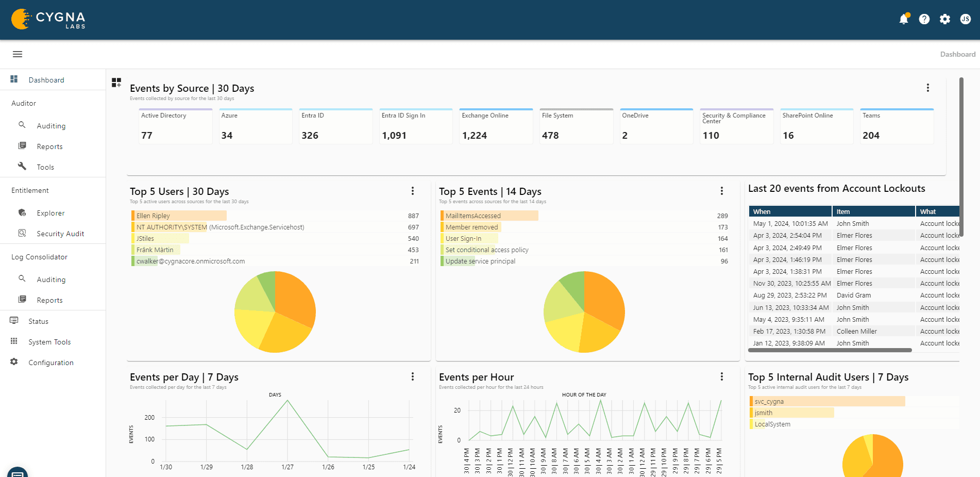Toggle the hamburger navigation menu
Image resolution: width=980 pixels, height=477 pixels.
pyautogui.click(x=18, y=54)
